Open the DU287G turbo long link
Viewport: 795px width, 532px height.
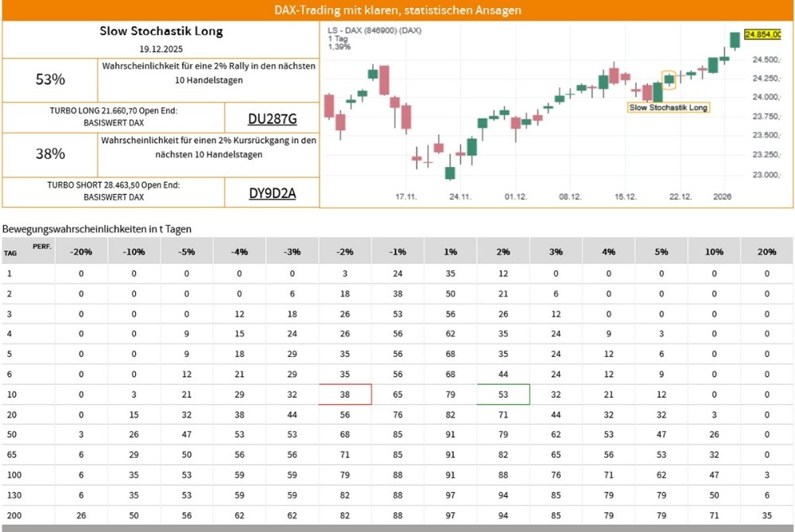pyautogui.click(x=272, y=118)
